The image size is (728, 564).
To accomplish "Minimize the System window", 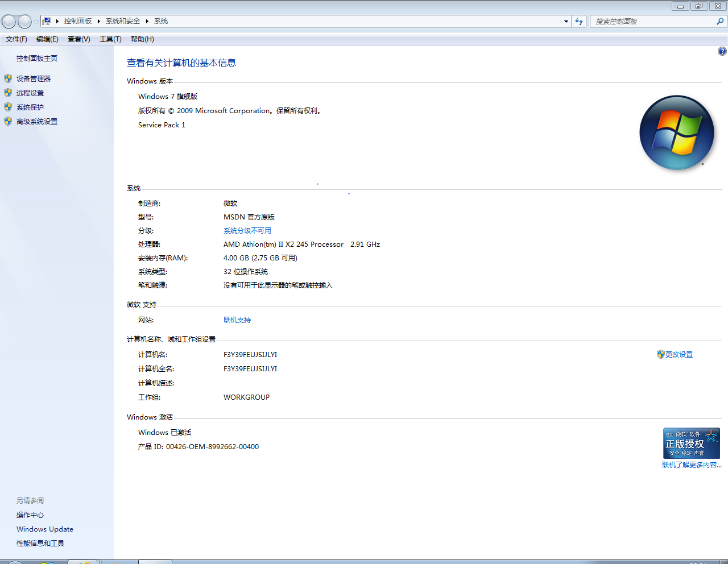I will 680,6.
